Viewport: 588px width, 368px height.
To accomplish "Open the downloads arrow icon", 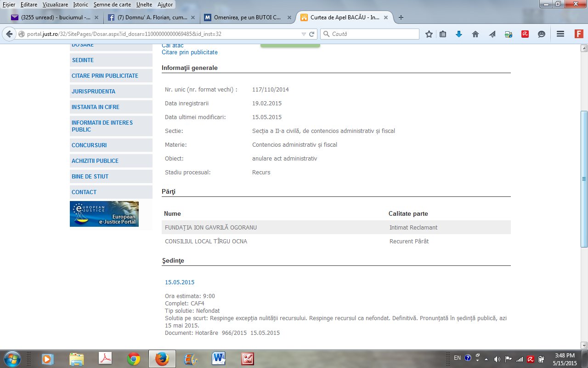I will coord(458,34).
